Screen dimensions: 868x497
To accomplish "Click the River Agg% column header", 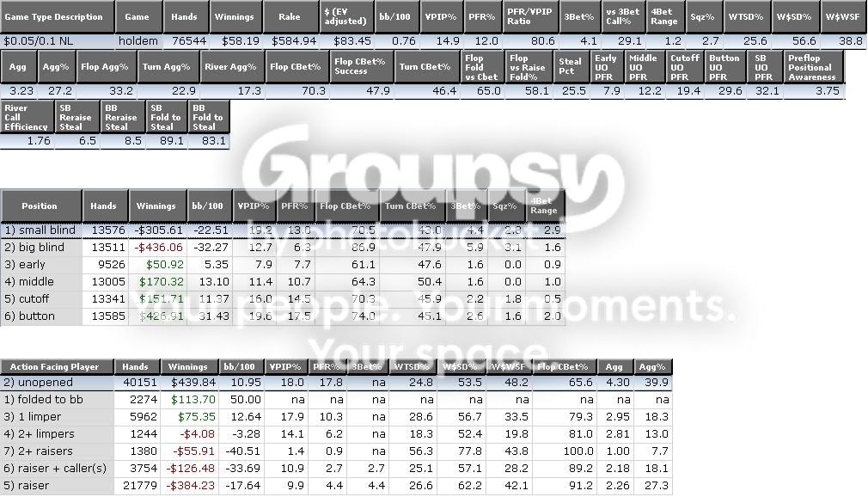I will point(231,67).
